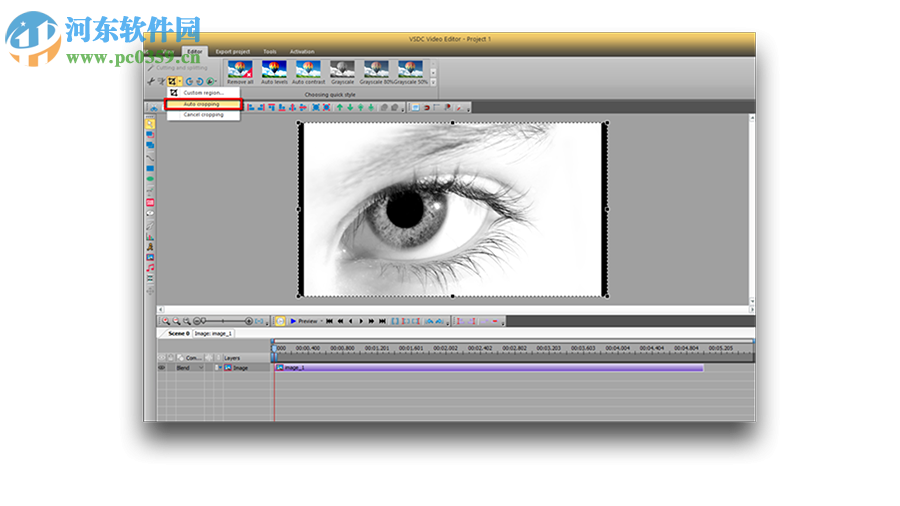Click the canvas vertical scrollbar
Viewport: 900px width, 506px height.
752,209
